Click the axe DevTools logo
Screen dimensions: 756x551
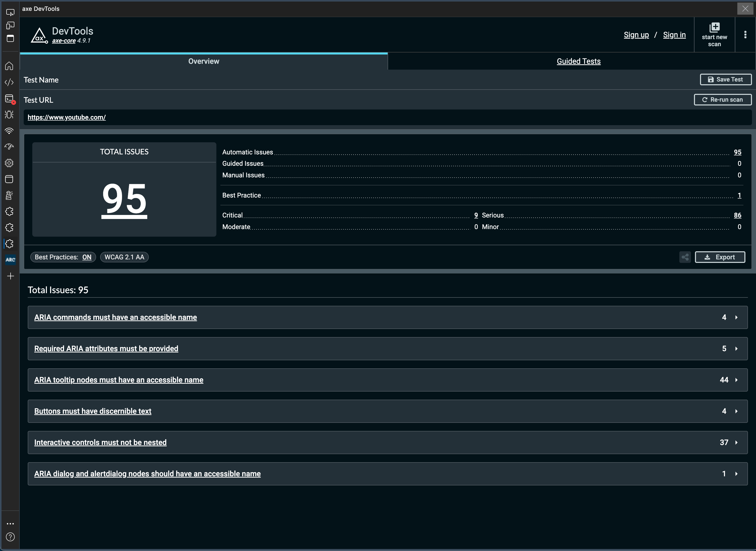40,35
